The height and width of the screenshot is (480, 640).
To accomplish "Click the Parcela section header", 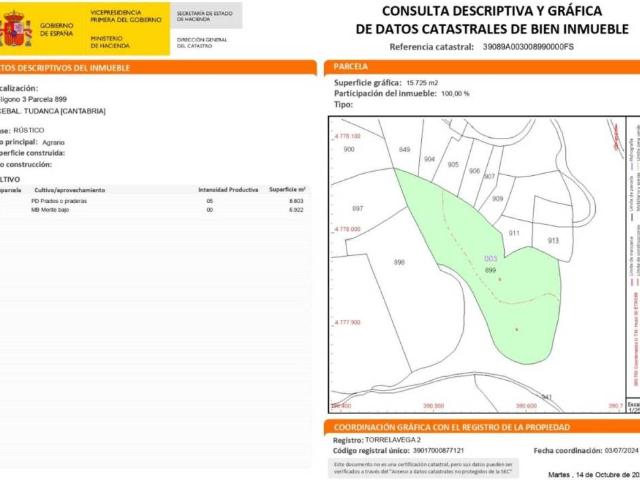I will [x=480, y=67].
